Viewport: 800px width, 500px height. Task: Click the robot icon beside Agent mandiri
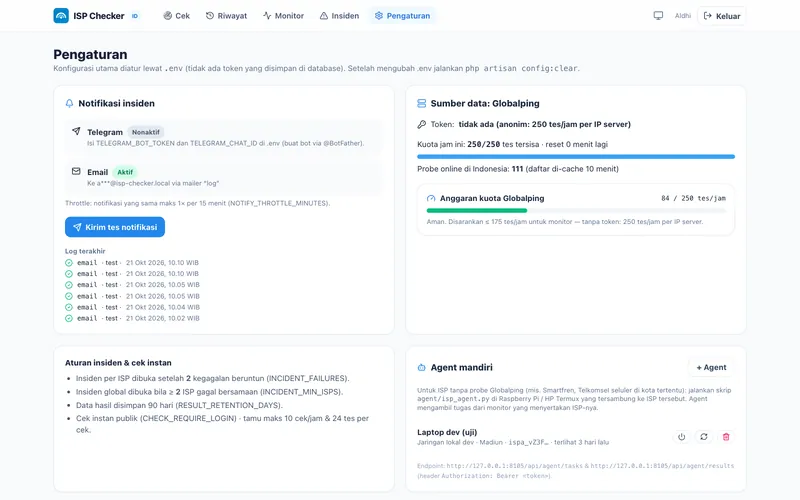coord(421,367)
